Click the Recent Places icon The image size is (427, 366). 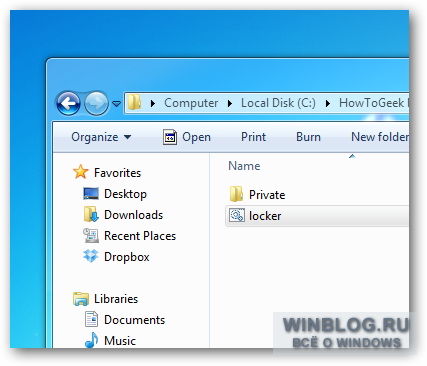pyautogui.click(x=91, y=235)
